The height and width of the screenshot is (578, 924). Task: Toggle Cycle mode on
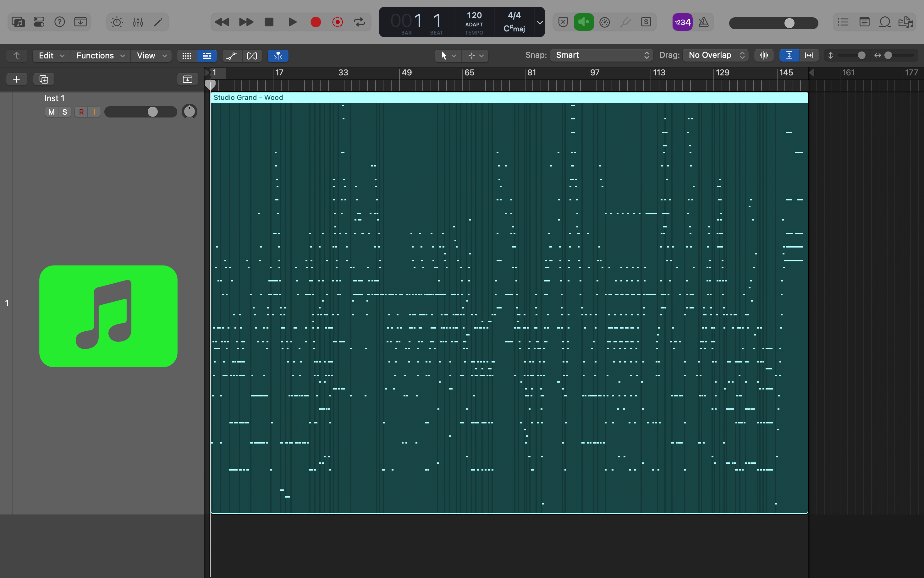pyautogui.click(x=360, y=22)
